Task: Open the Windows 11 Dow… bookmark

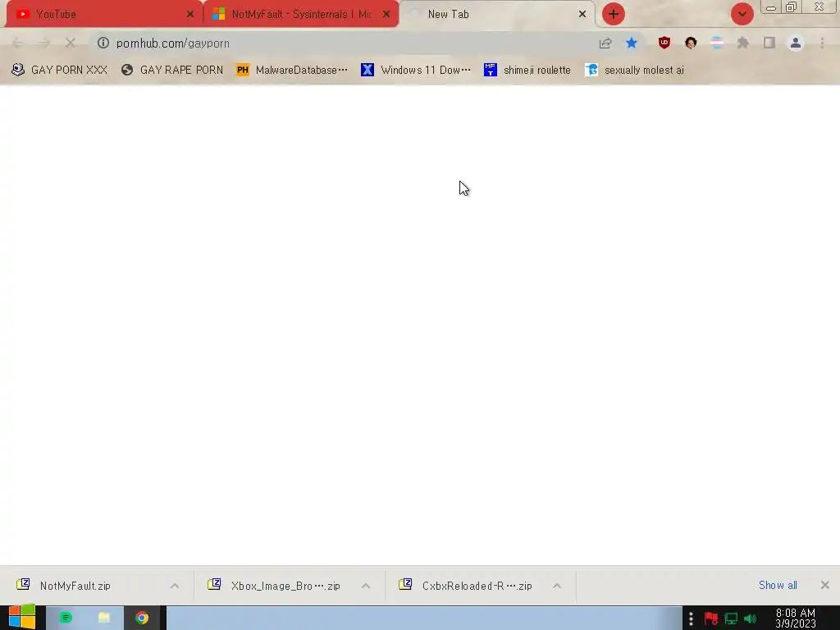Action: point(416,71)
